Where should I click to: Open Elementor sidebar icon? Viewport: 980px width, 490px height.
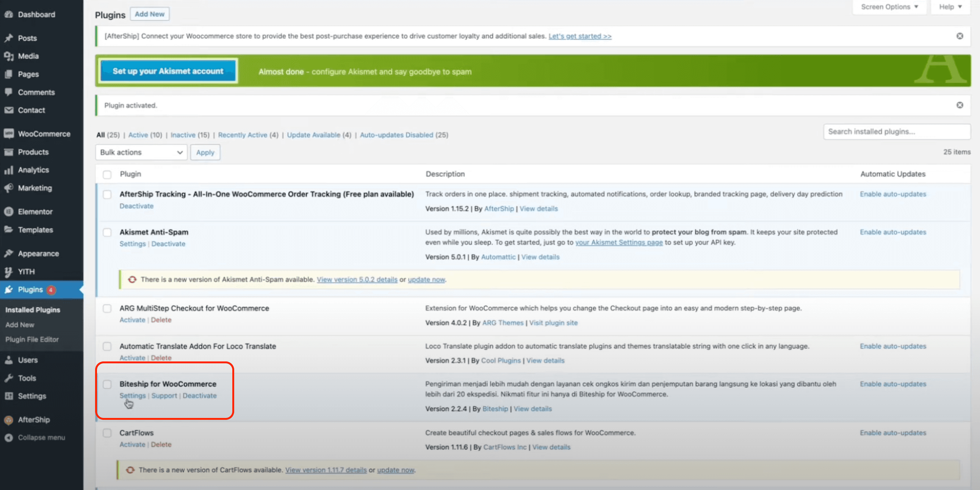pyautogui.click(x=9, y=211)
